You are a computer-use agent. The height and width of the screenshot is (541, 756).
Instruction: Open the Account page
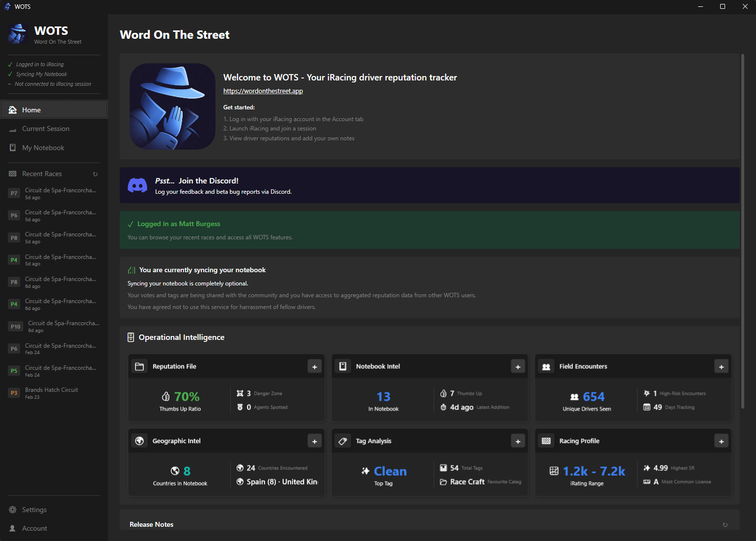coord(34,528)
